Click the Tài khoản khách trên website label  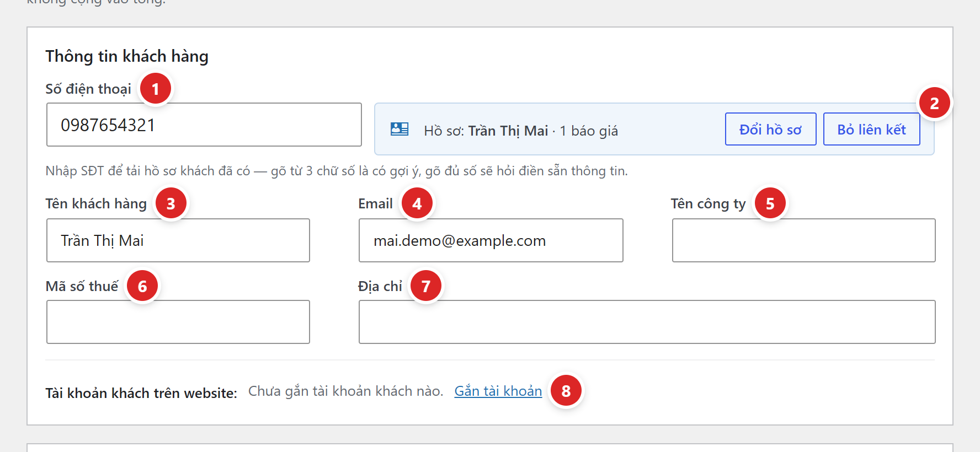tap(141, 393)
